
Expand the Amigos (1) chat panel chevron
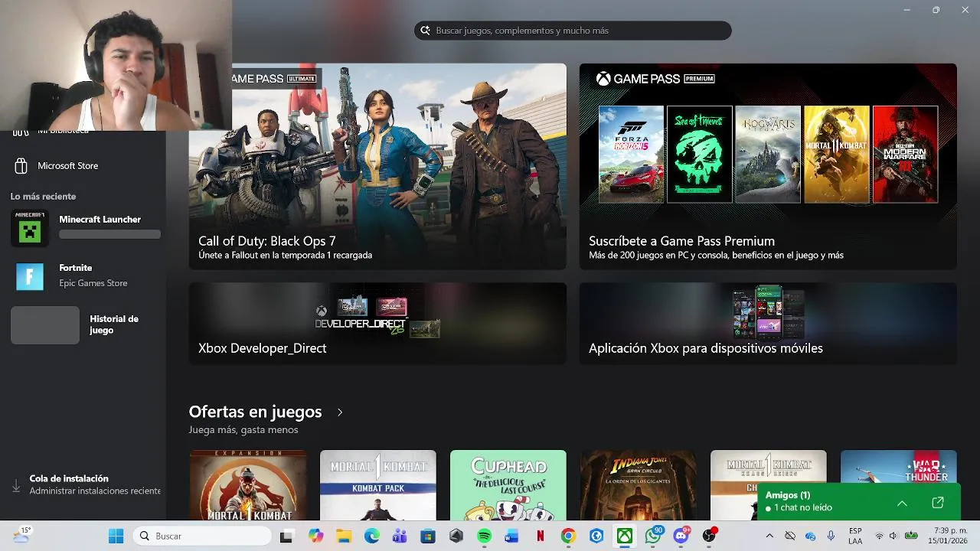pos(902,503)
